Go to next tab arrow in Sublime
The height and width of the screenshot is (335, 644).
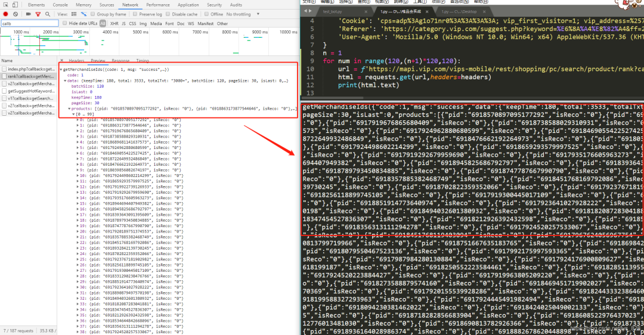click(310, 11)
